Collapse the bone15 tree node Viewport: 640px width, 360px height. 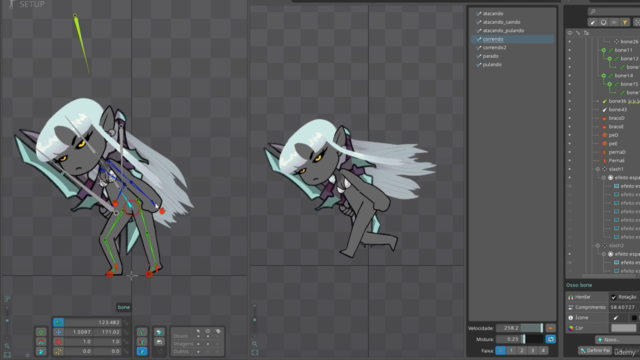click(x=610, y=84)
